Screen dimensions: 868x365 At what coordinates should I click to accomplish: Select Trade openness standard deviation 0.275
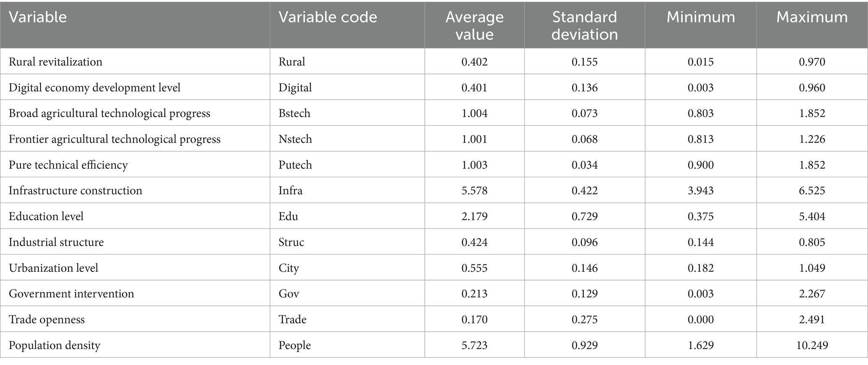(584, 320)
